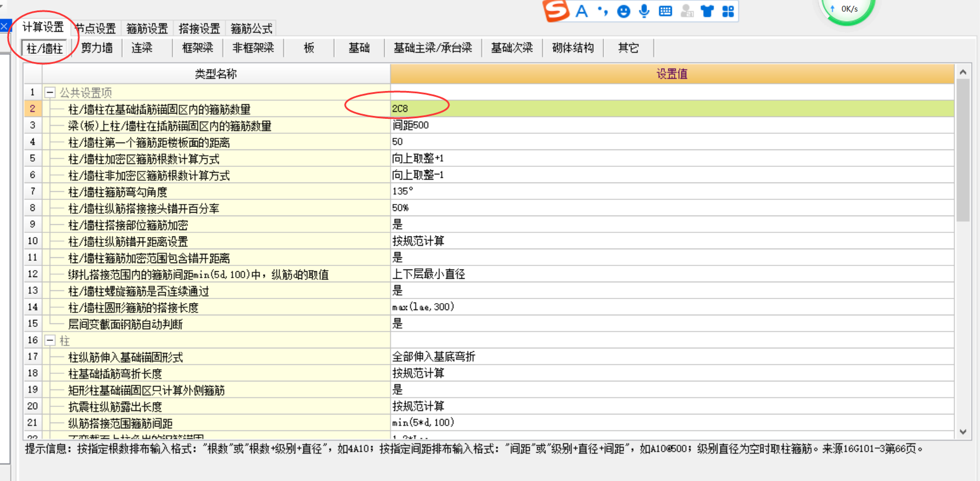Click row number 10 header
This screenshot has height=481, width=980.
coord(32,241)
